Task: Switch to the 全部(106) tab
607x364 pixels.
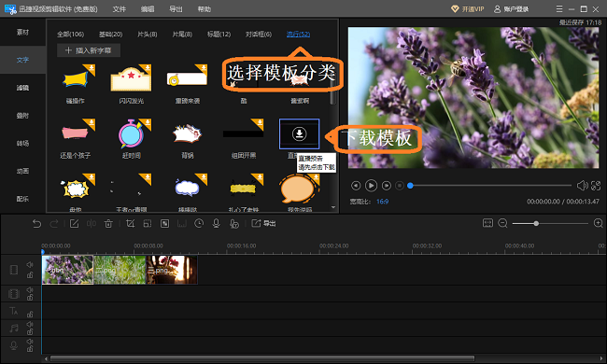Action: pos(70,34)
